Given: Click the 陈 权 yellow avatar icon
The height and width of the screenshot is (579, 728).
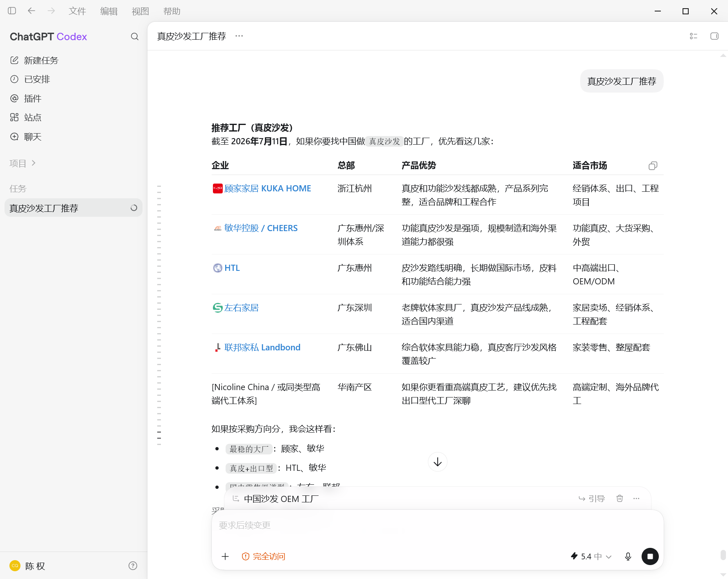Looking at the screenshot, I should point(15,565).
